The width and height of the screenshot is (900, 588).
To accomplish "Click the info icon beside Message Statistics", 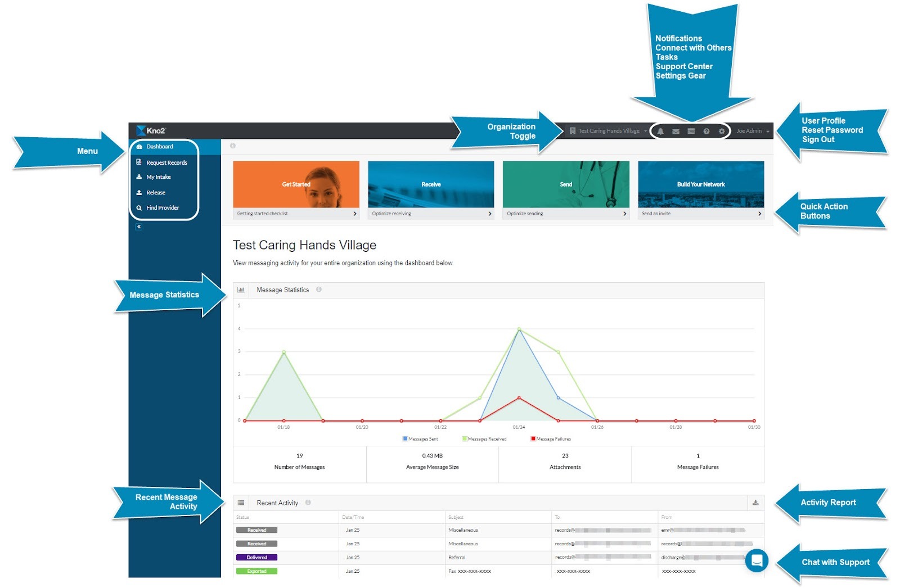I will [318, 290].
